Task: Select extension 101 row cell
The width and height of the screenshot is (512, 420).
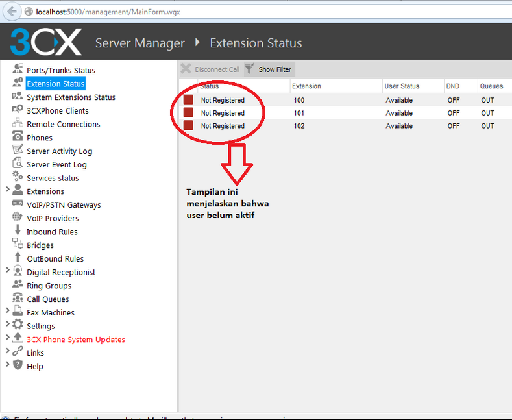Action: (x=299, y=113)
